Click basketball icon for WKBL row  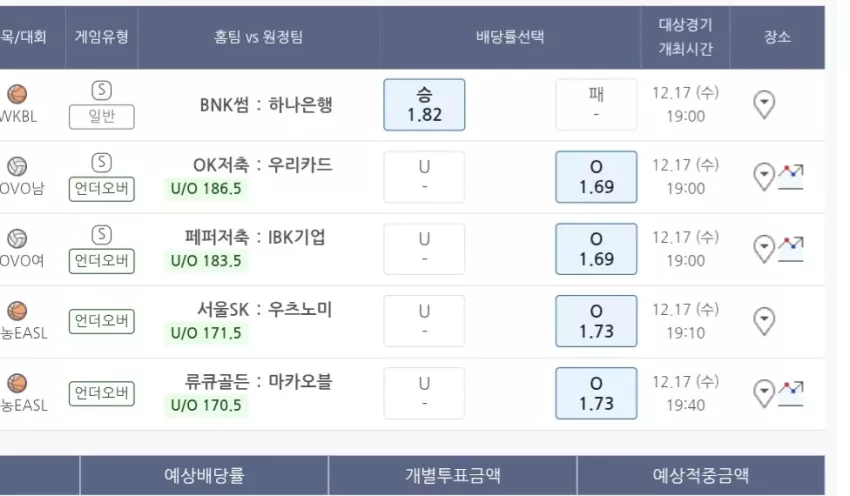pyautogui.click(x=17, y=94)
